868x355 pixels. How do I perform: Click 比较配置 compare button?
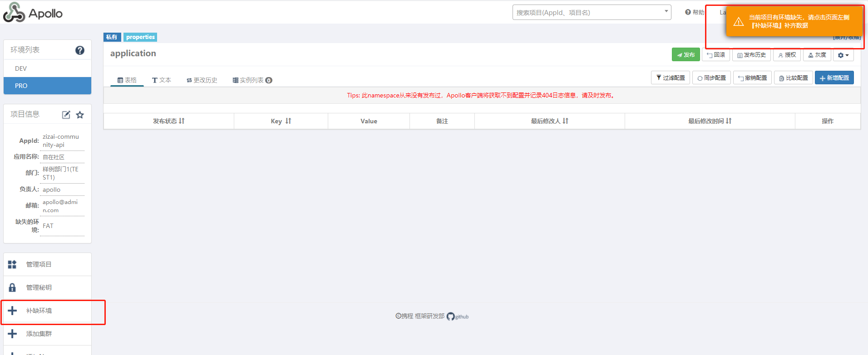click(x=793, y=78)
